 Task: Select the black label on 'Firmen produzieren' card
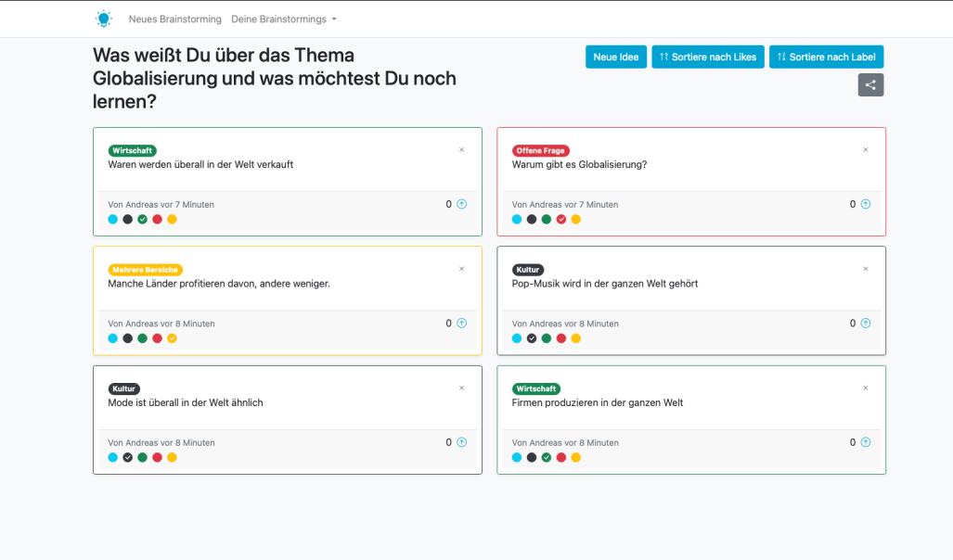pos(532,457)
